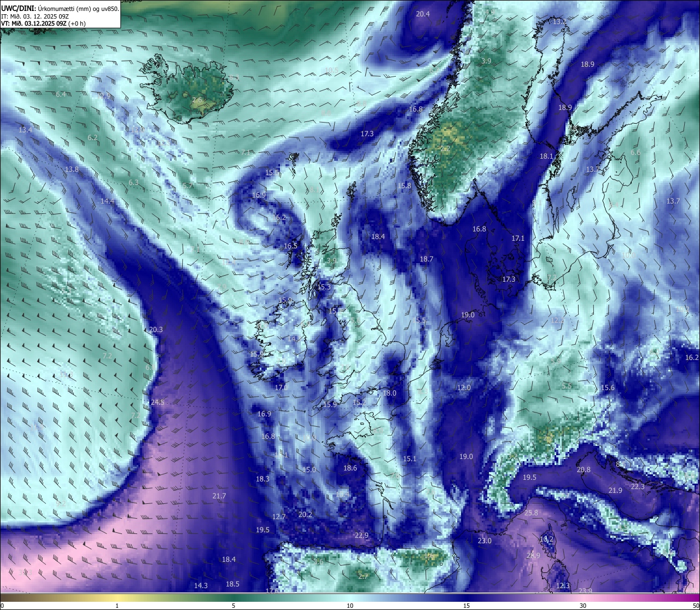Viewport: 700px width, 610px height.
Task: Click the 12.3 value near the bottom edge
Action: [563, 586]
